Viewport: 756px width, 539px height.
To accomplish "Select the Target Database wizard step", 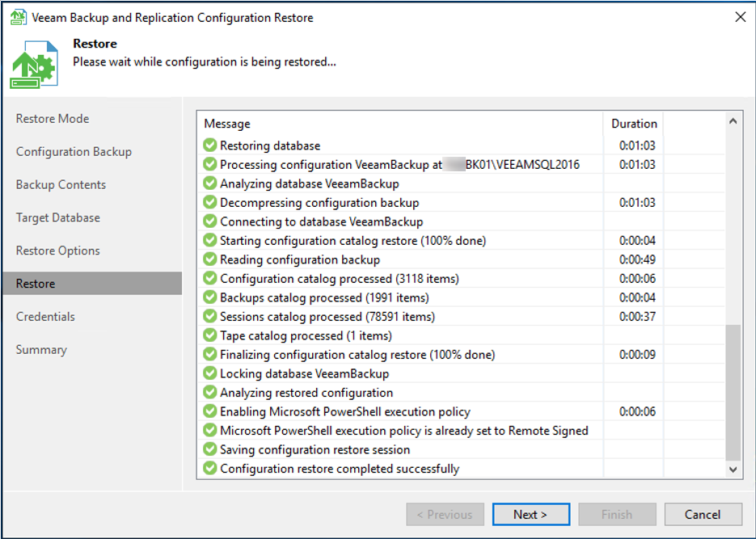I will click(x=58, y=217).
